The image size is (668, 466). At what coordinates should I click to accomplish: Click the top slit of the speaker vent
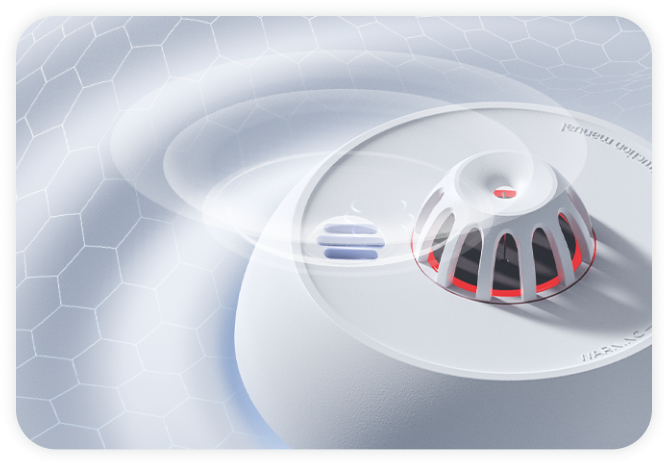[350, 230]
